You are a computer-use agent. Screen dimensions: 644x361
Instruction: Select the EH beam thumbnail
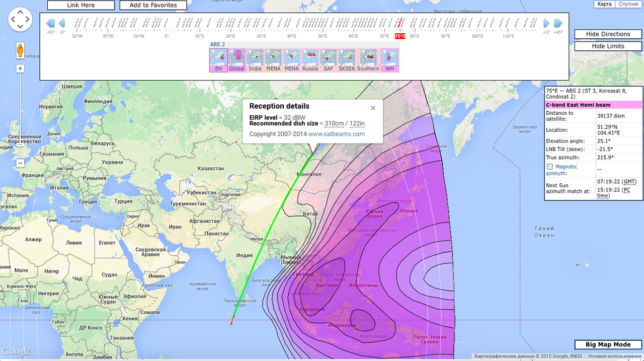click(218, 60)
